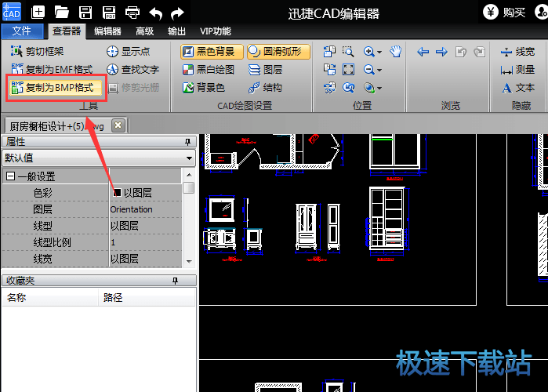This screenshot has width=548, height=392.
Task: Click the 线型 property value
Action: tap(145, 226)
